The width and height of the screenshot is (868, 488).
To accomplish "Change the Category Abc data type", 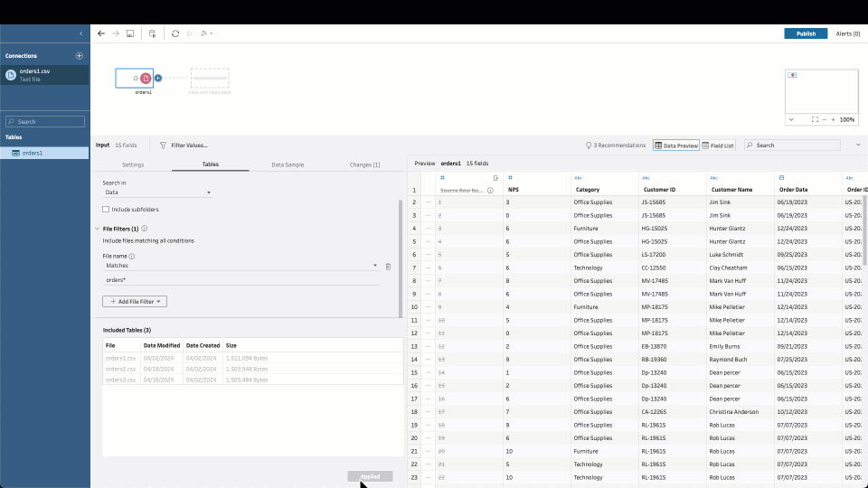I will 578,178.
